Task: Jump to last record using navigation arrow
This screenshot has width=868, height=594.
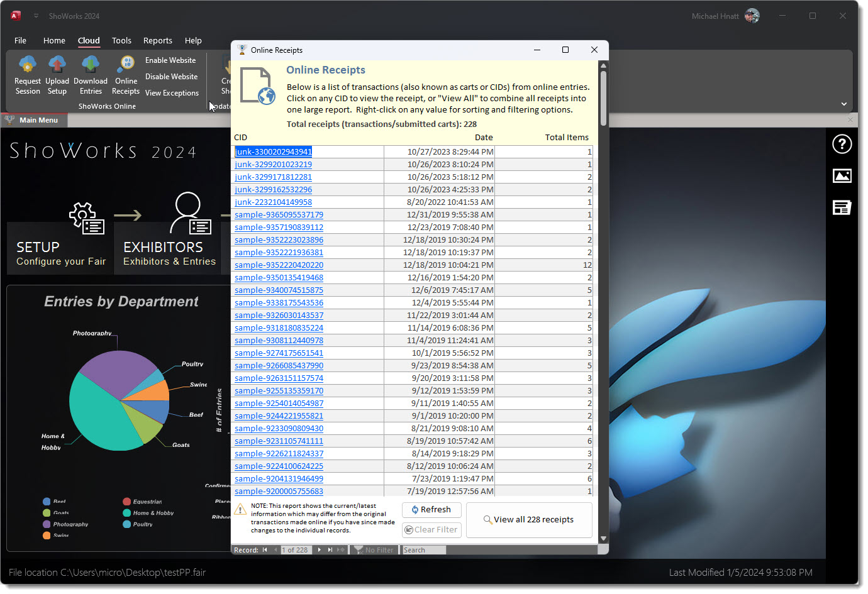Action: [x=330, y=550]
